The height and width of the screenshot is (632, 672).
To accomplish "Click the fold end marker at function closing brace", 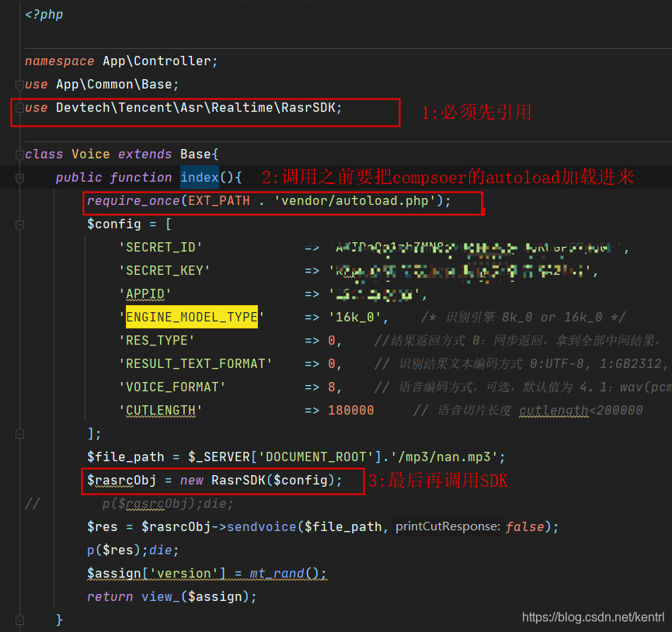I will 19,620.
